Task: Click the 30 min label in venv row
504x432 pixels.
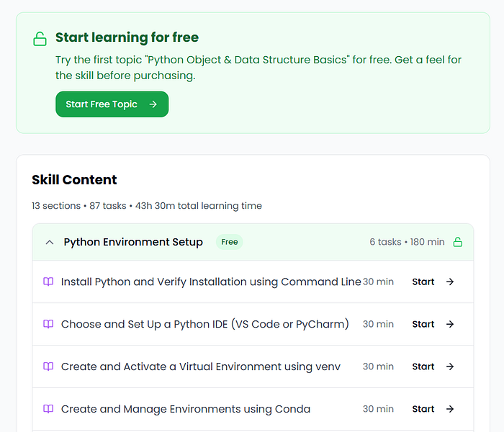Action: point(378,366)
